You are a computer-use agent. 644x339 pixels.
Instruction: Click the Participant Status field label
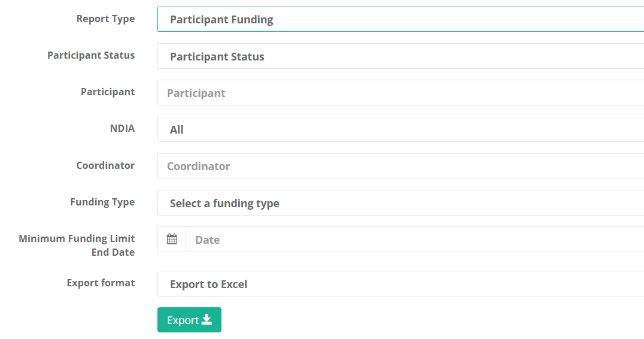tap(91, 55)
